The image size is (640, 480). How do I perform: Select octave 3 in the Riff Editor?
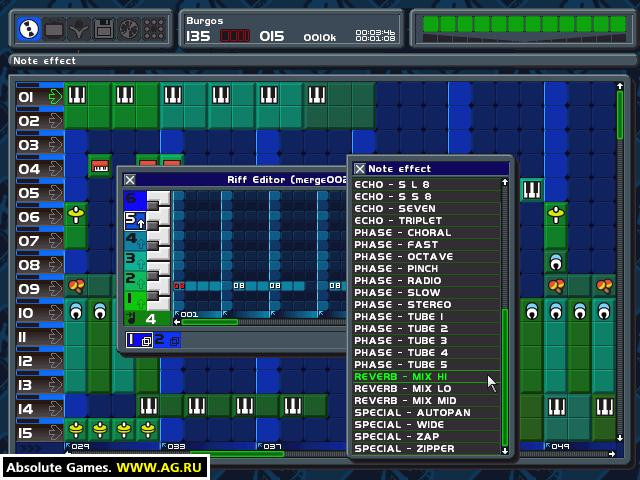(x=135, y=260)
